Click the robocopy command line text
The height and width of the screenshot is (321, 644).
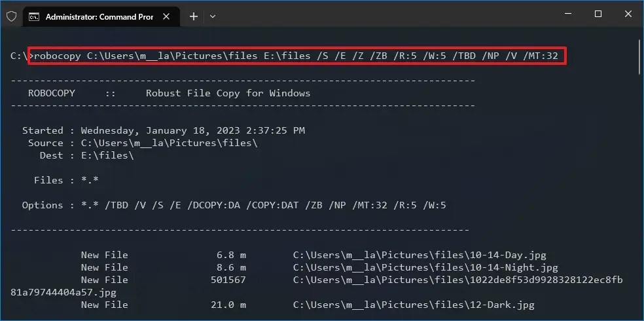[x=296, y=56]
